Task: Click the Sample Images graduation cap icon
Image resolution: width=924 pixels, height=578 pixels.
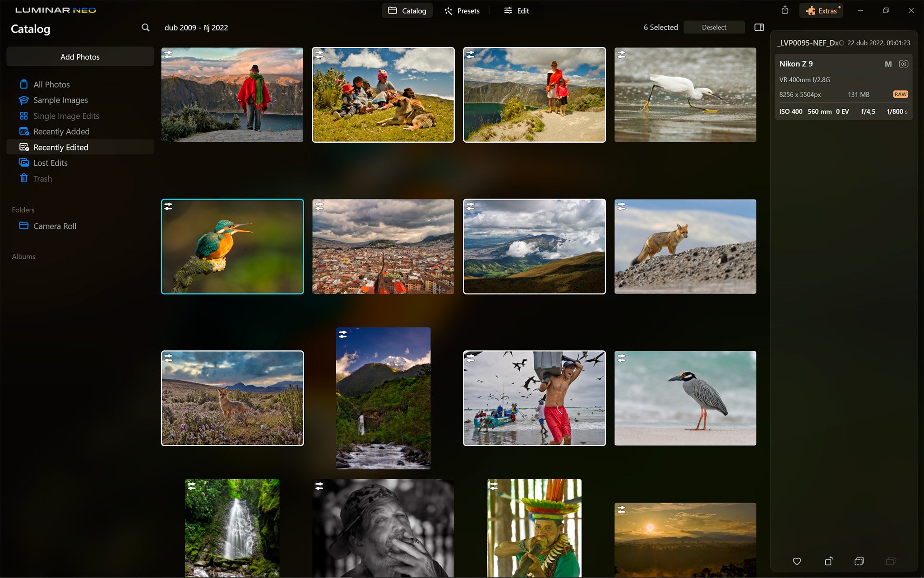Action: click(x=24, y=100)
